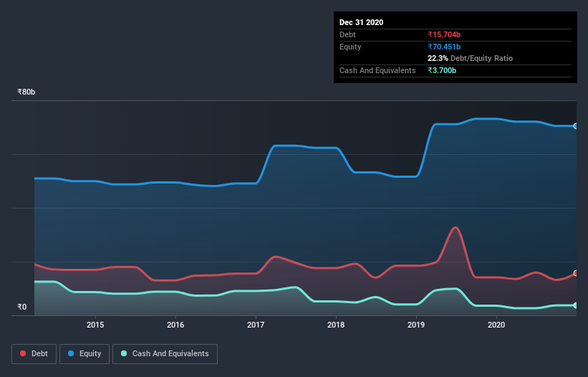
Task: Click the 2015 x-axis label
Action: tap(95, 325)
